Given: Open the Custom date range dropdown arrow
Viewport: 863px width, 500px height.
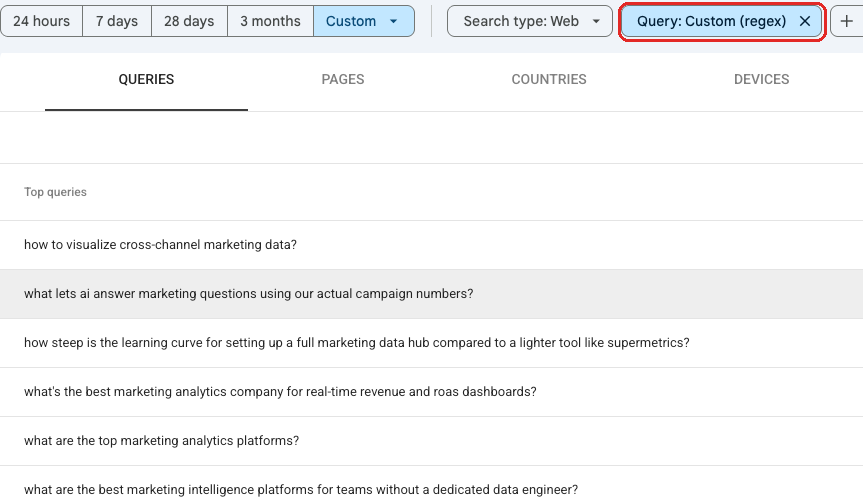Looking at the screenshot, I should pos(394,21).
